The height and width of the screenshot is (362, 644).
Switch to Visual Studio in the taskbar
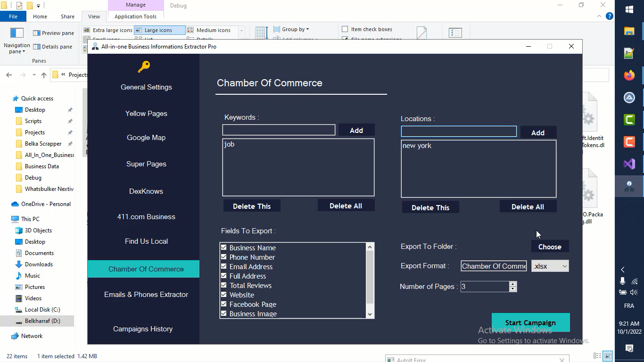click(629, 164)
